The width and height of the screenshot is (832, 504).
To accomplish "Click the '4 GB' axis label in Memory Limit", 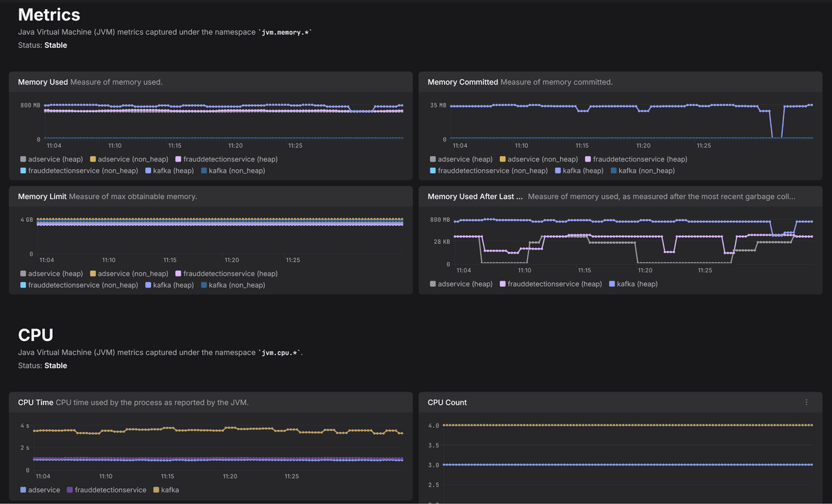I will pos(26,220).
